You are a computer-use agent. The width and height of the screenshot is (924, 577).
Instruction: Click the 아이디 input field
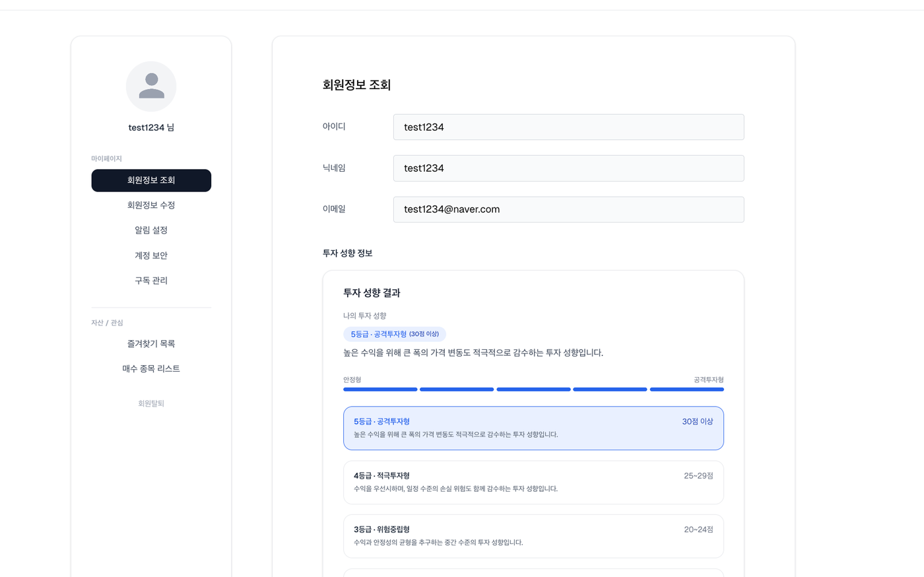click(x=568, y=127)
